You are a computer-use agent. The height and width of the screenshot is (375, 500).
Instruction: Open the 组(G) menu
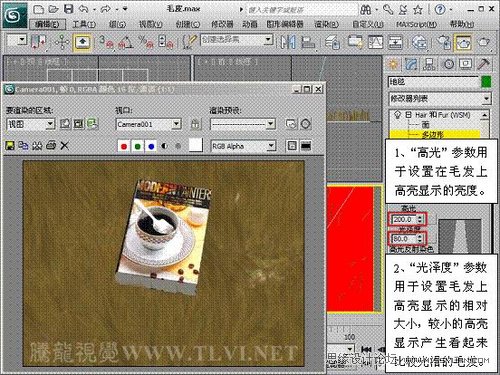coord(117,24)
